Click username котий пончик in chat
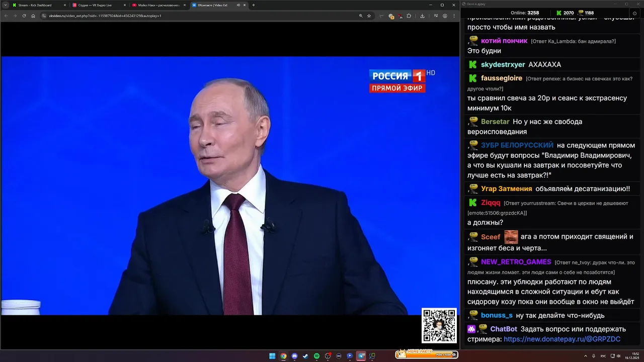Image resolution: width=644 pixels, height=362 pixels. 504,41
